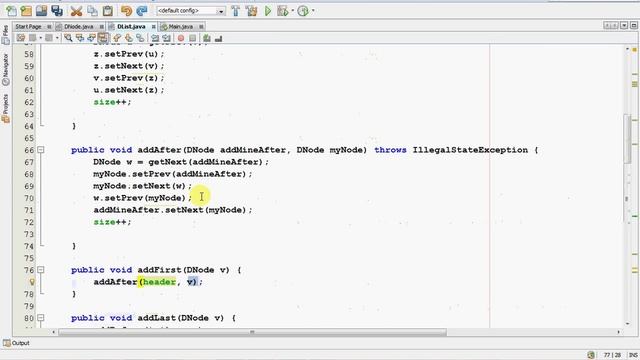640x360 pixels.
Task: Click the Undo arrow icon
Action: pyautogui.click(x=127, y=11)
